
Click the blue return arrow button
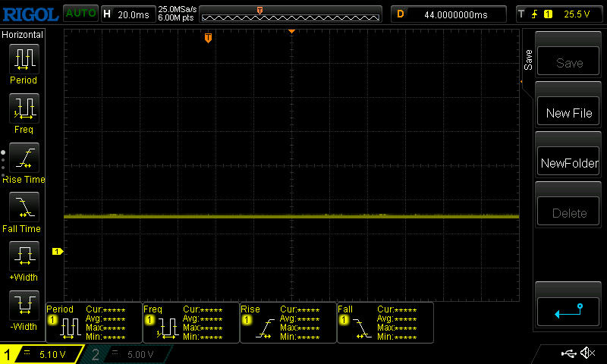click(568, 312)
